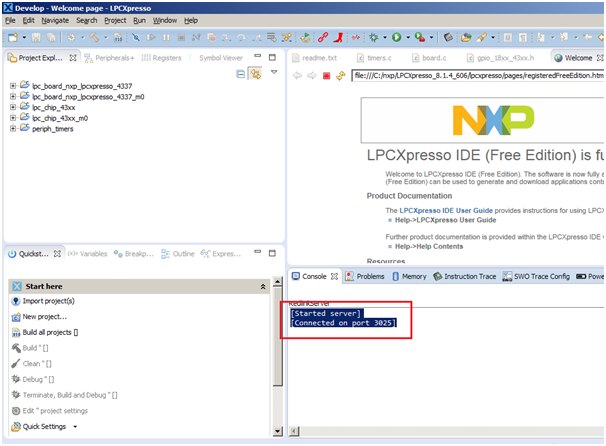
Task: Click the yellow Refresh icon in Welcome browser
Action: [x=340, y=76]
